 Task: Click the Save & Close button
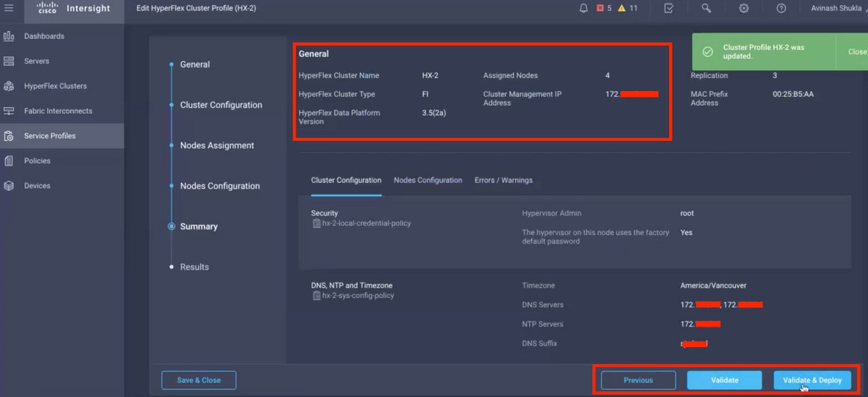[x=199, y=380]
